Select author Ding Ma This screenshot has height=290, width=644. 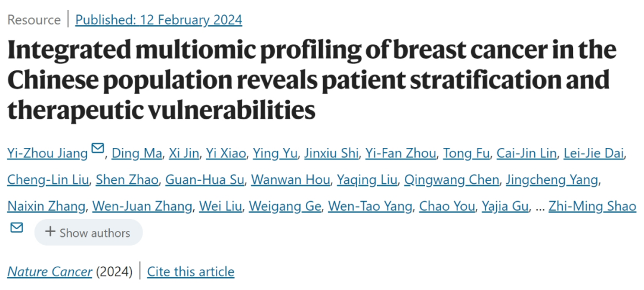(x=136, y=153)
